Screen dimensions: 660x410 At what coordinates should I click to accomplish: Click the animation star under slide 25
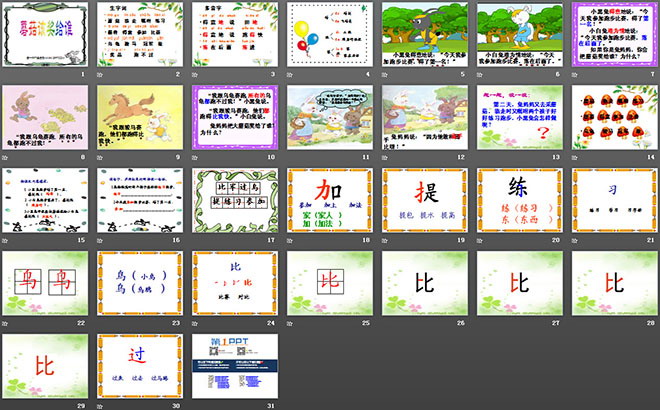pyautogui.click(x=290, y=323)
